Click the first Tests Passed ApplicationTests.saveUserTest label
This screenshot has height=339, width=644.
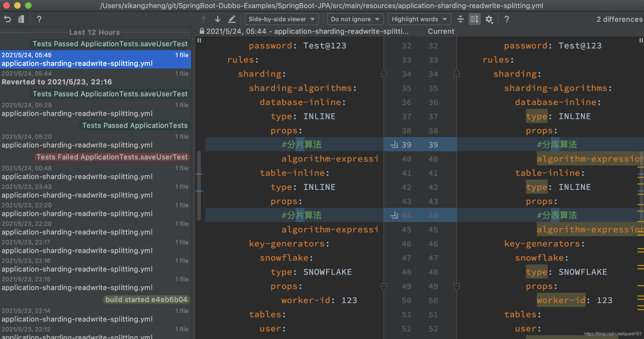coord(110,44)
